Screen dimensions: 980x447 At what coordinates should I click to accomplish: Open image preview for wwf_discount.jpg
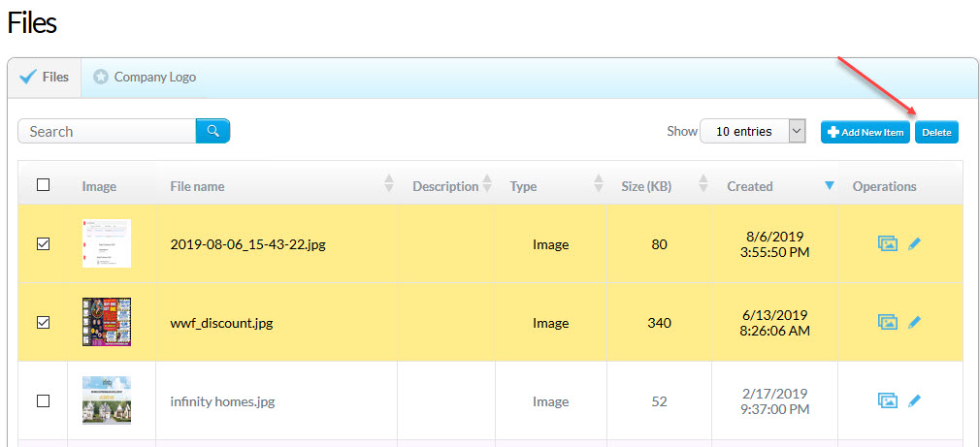click(888, 323)
